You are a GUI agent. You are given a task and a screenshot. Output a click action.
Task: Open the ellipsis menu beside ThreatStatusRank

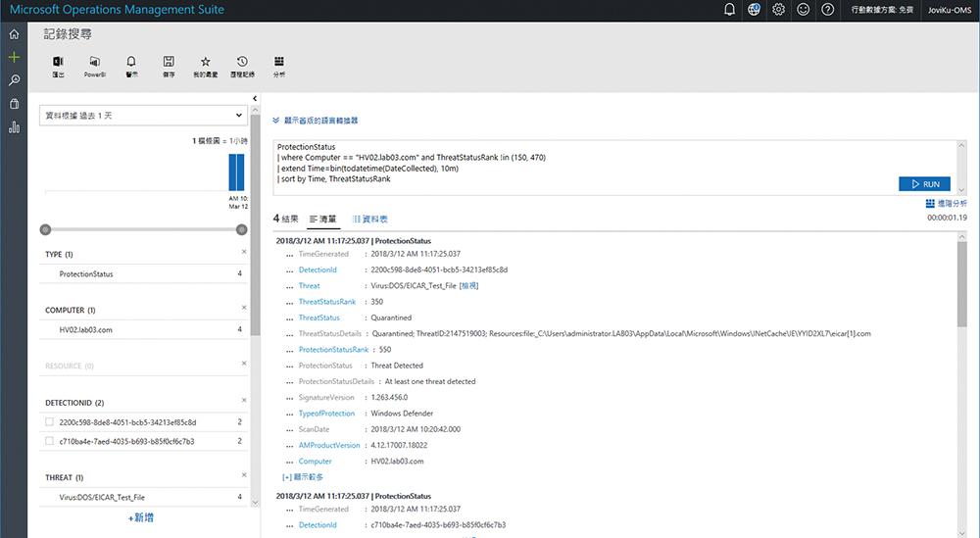click(289, 303)
